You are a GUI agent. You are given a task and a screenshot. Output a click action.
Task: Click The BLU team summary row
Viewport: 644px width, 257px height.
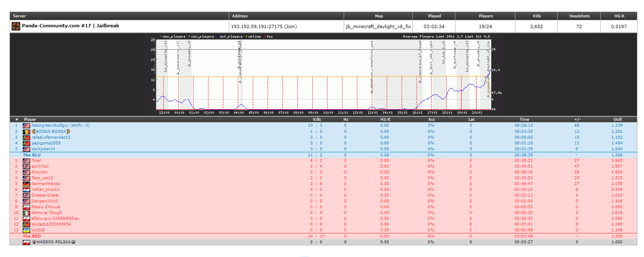32,155
